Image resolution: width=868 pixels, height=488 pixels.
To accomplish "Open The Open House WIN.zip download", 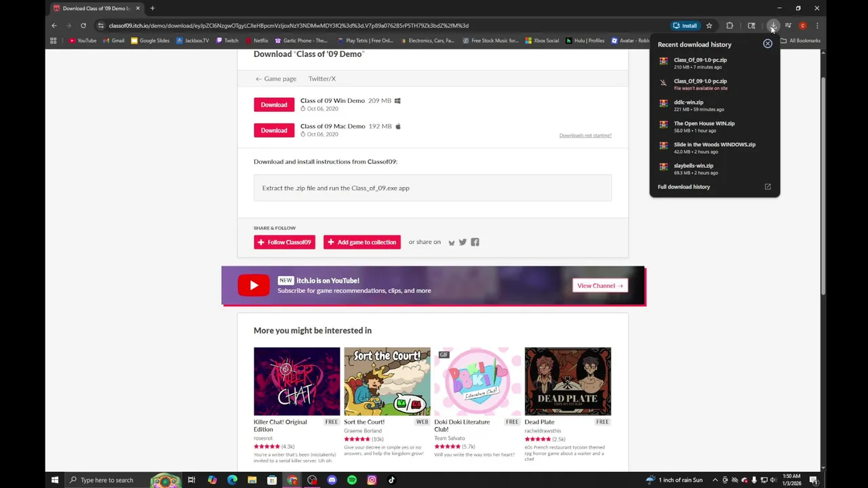I will pyautogui.click(x=715, y=126).
